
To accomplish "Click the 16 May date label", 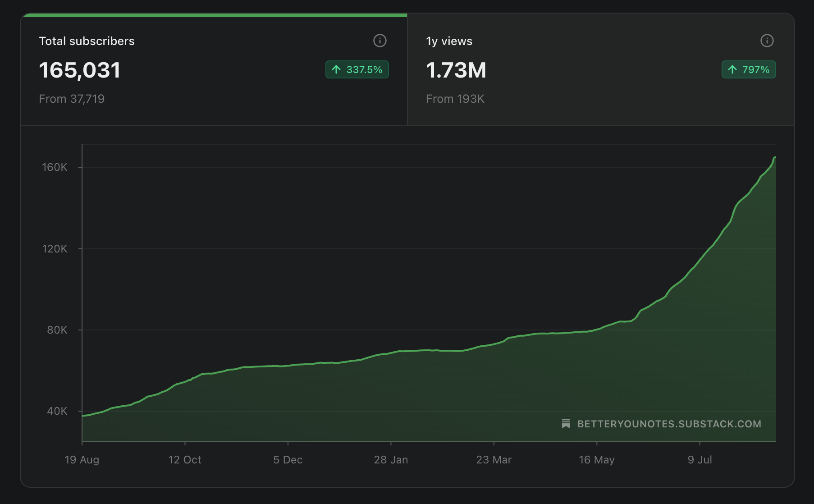I will coord(597,460).
